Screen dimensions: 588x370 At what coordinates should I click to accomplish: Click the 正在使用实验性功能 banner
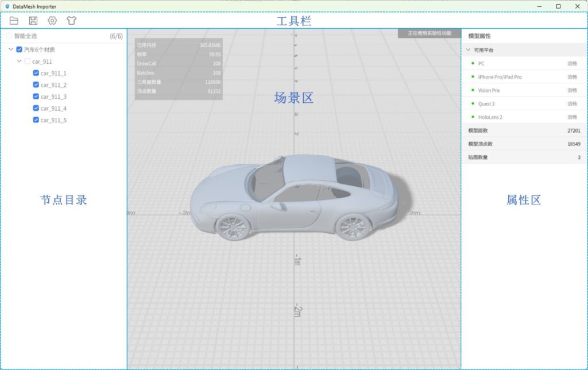(429, 33)
